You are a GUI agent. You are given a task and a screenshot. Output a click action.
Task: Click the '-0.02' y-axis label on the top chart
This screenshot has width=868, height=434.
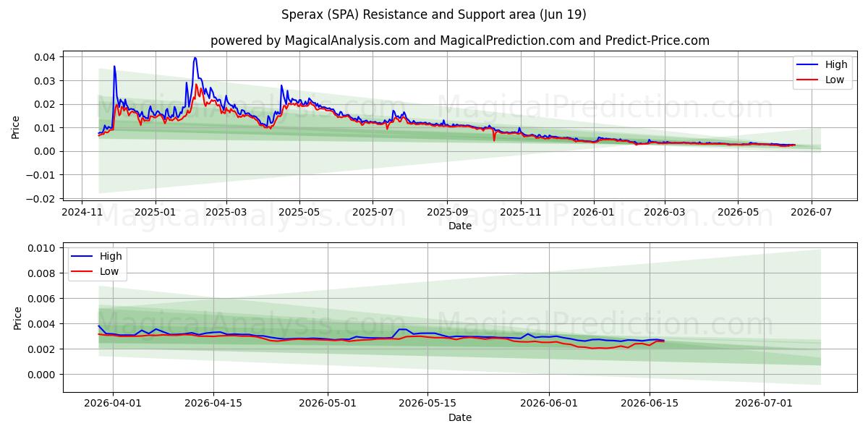[41, 199]
